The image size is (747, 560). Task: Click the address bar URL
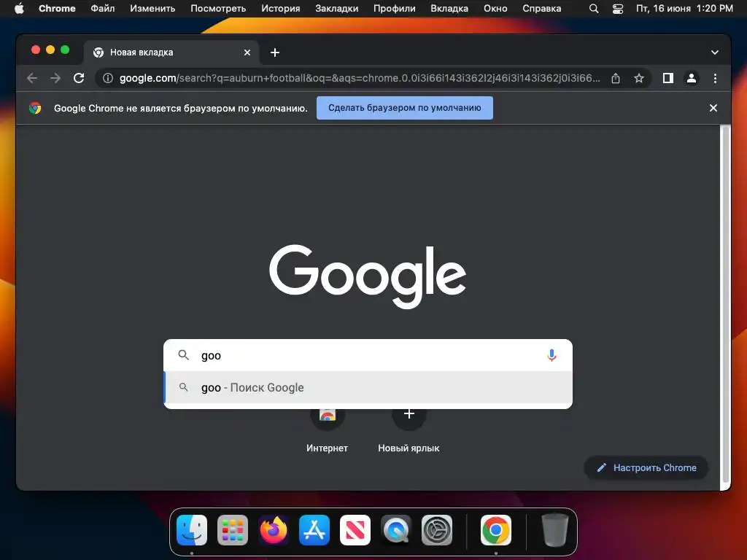[360, 78]
